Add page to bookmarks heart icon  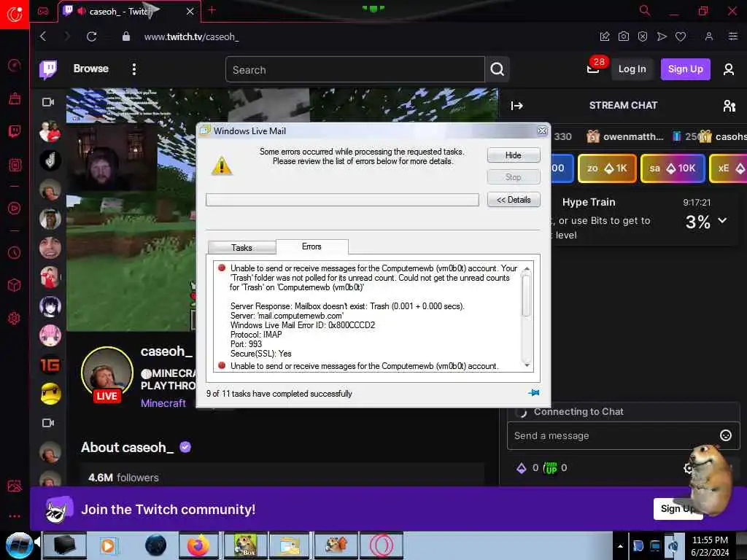[681, 36]
